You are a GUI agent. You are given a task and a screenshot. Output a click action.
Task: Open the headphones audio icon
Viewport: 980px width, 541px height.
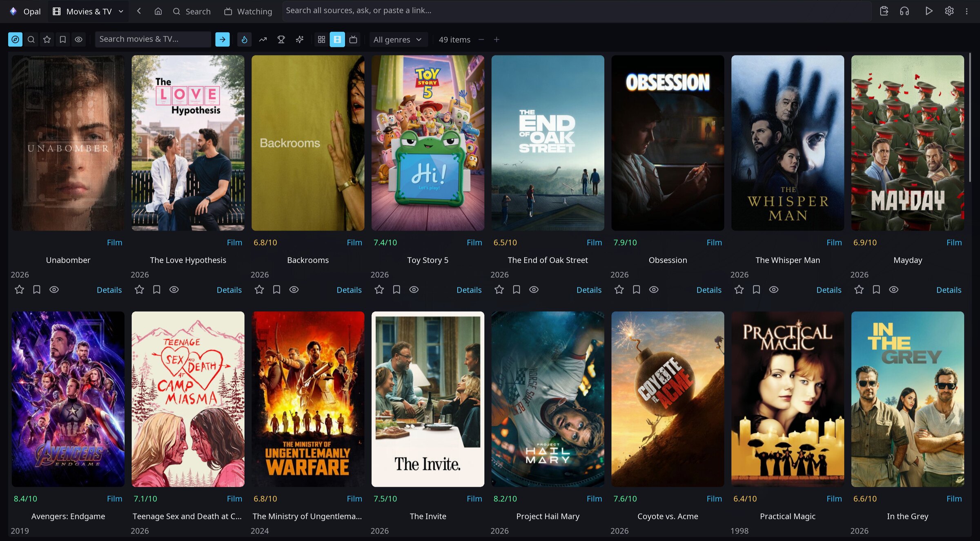904,11
